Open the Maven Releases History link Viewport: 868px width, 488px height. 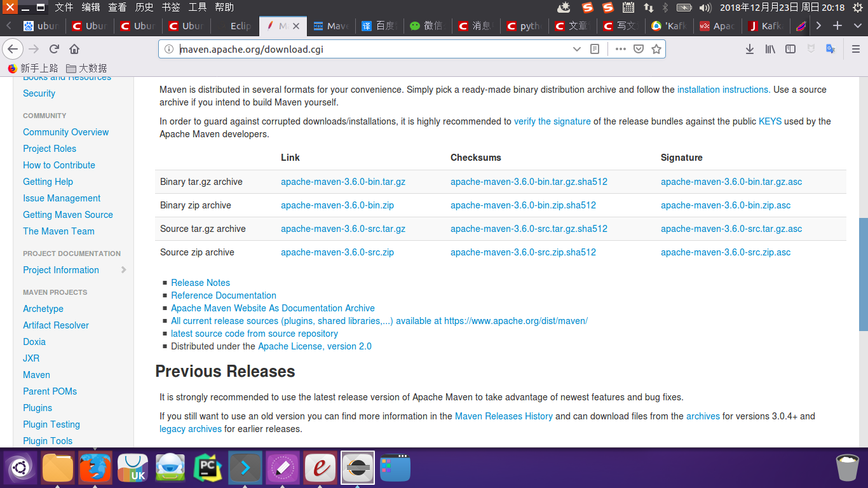pos(504,416)
